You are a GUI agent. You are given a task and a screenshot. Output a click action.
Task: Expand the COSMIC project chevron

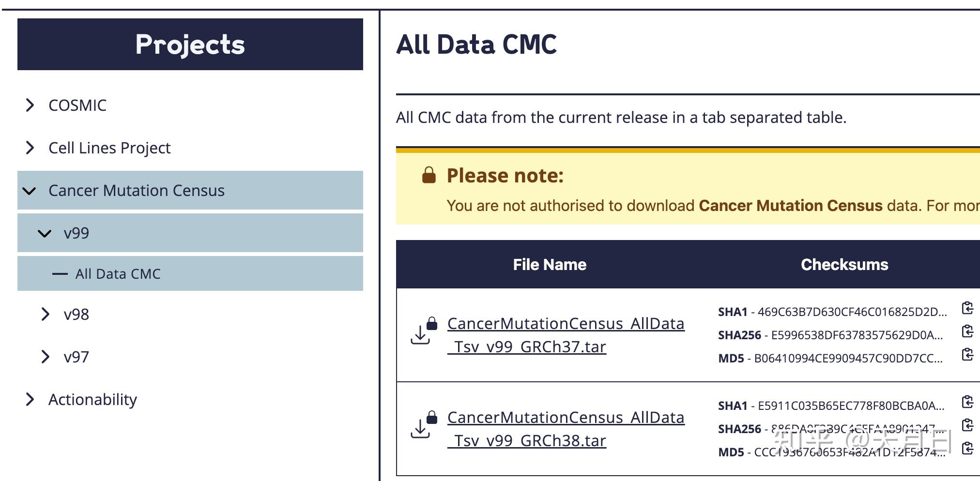(30, 105)
